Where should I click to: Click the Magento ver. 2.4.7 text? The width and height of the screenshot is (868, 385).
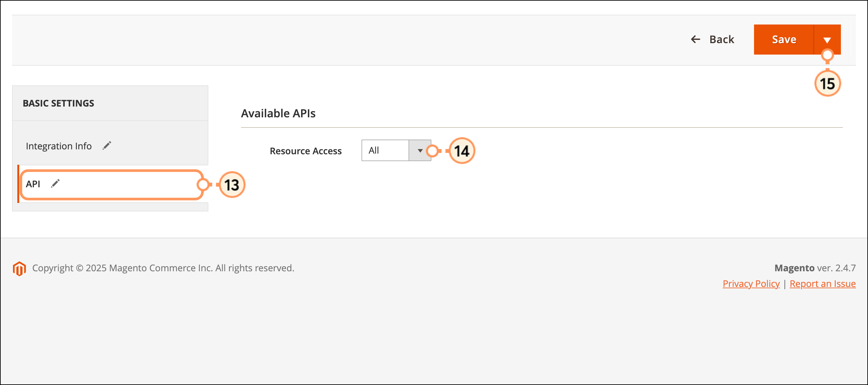(815, 268)
